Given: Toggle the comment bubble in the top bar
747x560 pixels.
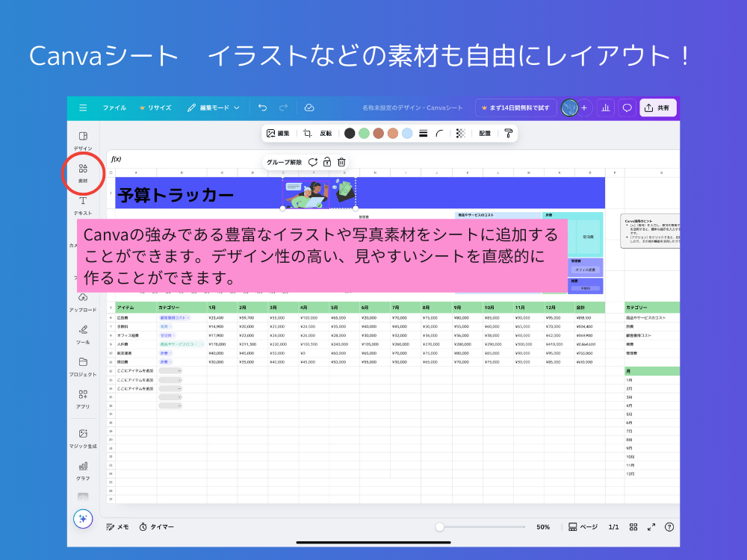Looking at the screenshot, I should pos(626,108).
